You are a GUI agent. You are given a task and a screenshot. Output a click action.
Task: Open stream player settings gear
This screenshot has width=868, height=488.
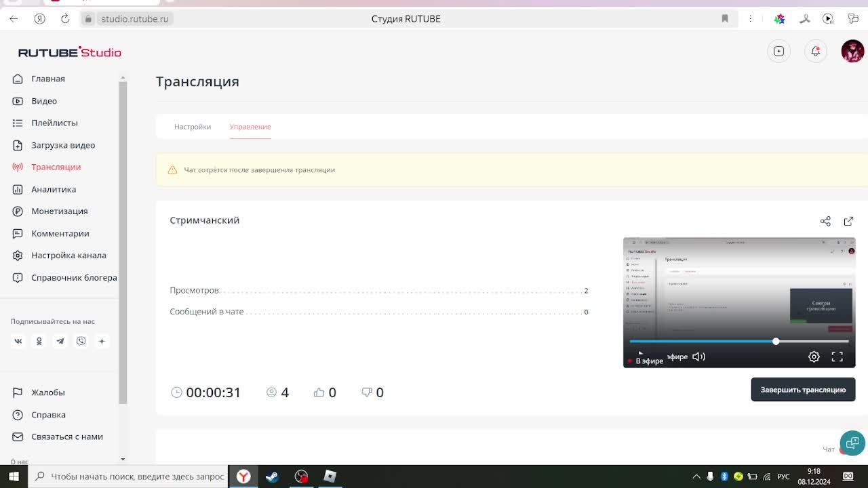814,357
